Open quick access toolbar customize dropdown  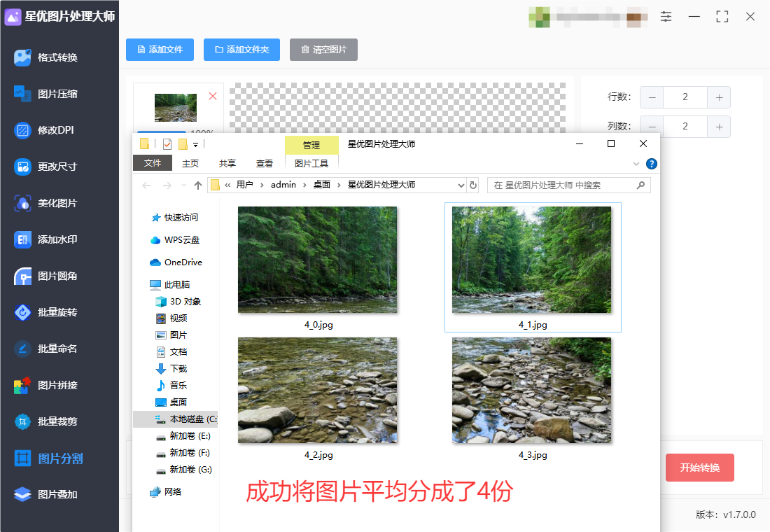pyautogui.click(x=195, y=144)
